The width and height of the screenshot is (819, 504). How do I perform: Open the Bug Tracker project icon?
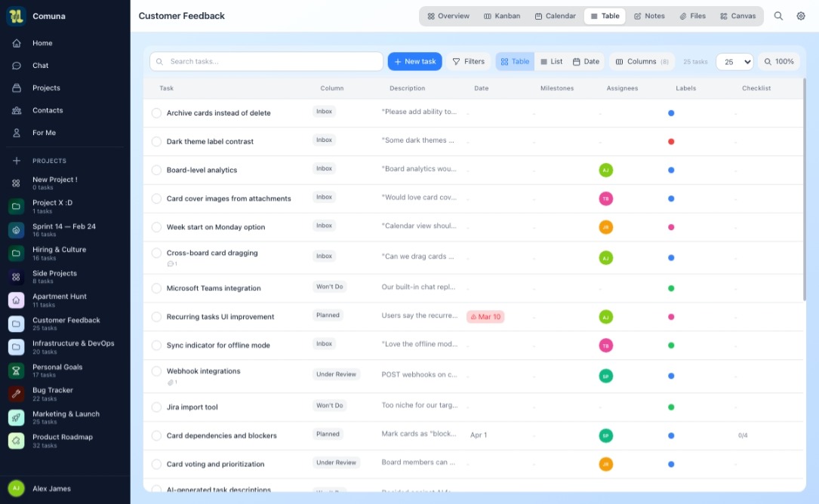coord(16,394)
